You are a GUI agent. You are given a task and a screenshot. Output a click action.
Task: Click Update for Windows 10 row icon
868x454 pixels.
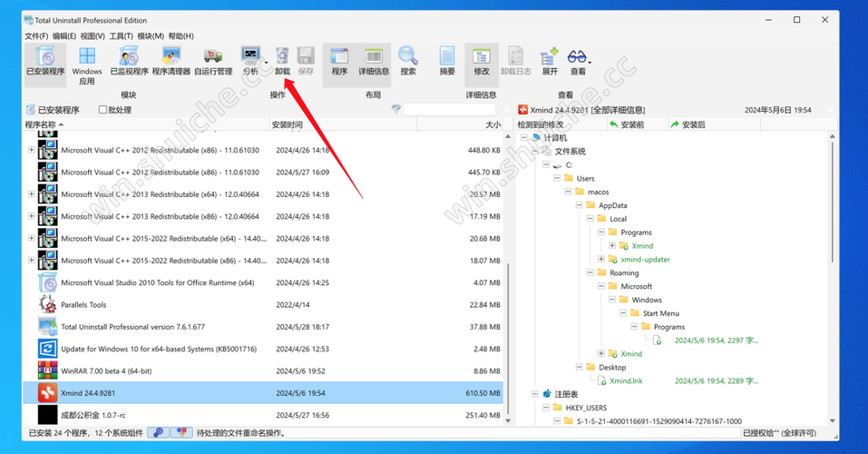(x=47, y=349)
